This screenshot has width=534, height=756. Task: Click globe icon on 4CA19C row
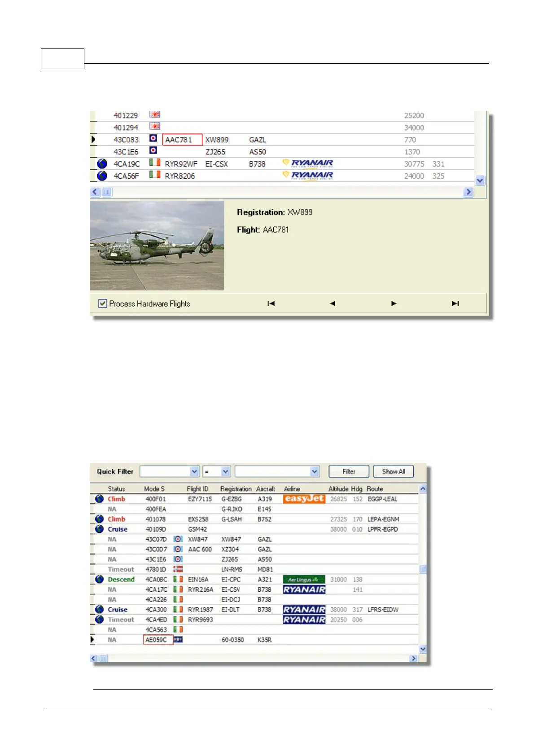(102, 163)
